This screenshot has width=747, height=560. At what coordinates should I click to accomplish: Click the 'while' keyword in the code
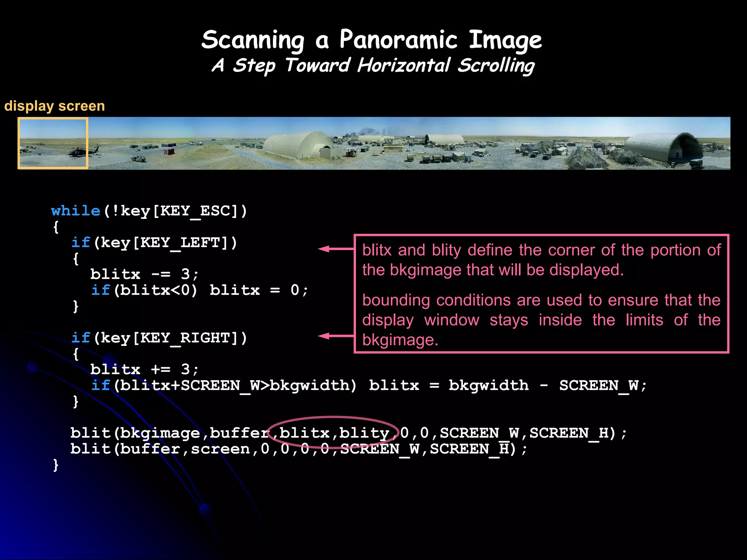[x=76, y=211]
